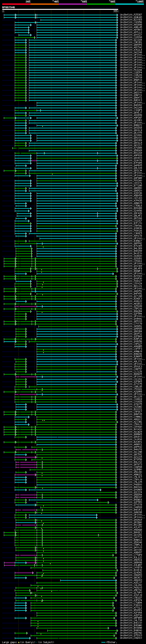146x644 pixels.
Task: Select the UniRef100_Q6DIV0 label
Action: tap(131, 93)
